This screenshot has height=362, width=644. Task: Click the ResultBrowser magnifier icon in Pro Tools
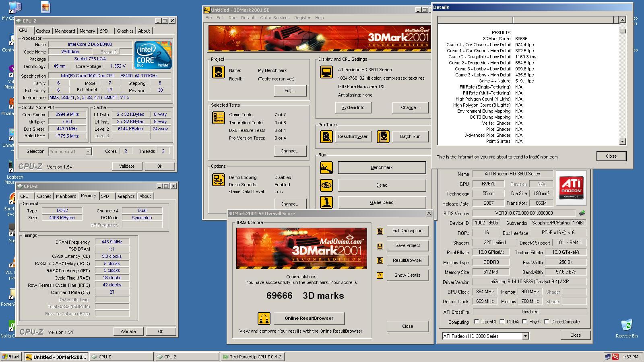click(x=326, y=136)
